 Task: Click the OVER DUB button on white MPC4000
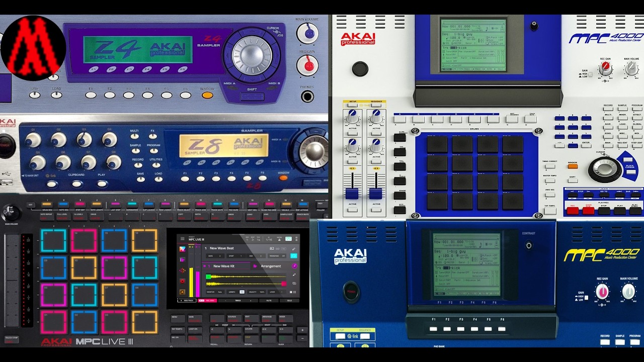click(588, 211)
